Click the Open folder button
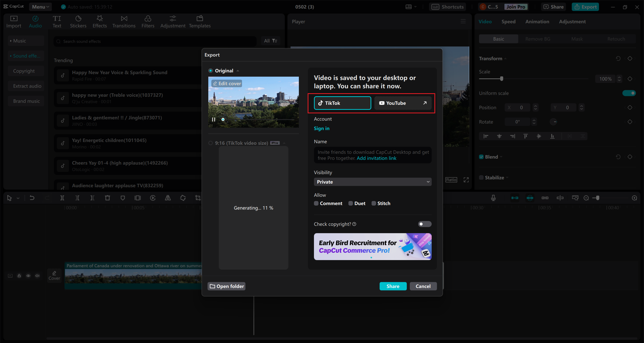This screenshot has height=343, width=644. 227,286
